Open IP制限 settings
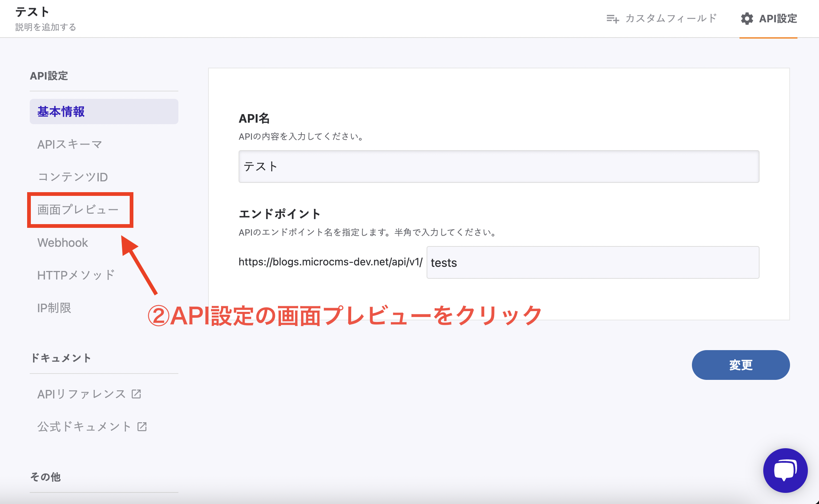This screenshot has width=819, height=504. (x=54, y=308)
